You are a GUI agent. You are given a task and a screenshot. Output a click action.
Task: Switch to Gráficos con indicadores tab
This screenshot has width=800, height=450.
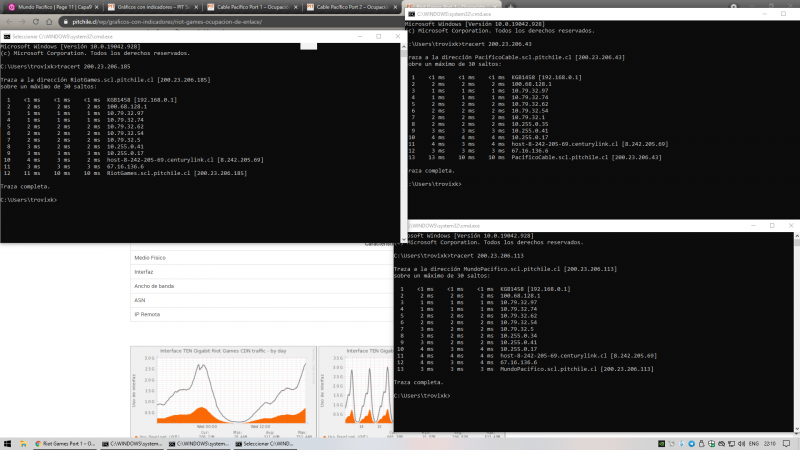[x=153, y=7]
